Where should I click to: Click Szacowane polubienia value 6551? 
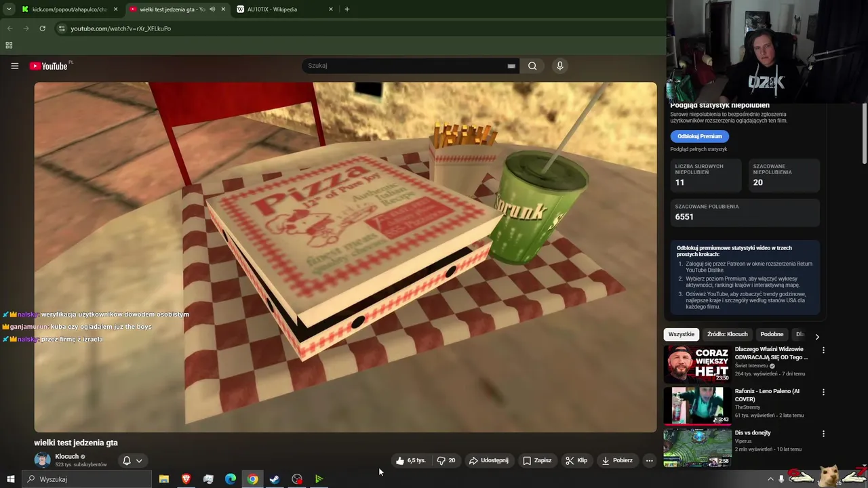(684, 217)
